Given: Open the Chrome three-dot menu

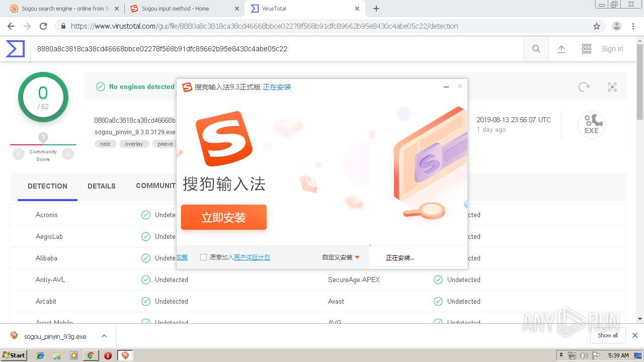Looking at the screenshot, I should click(x=633, y=26).
